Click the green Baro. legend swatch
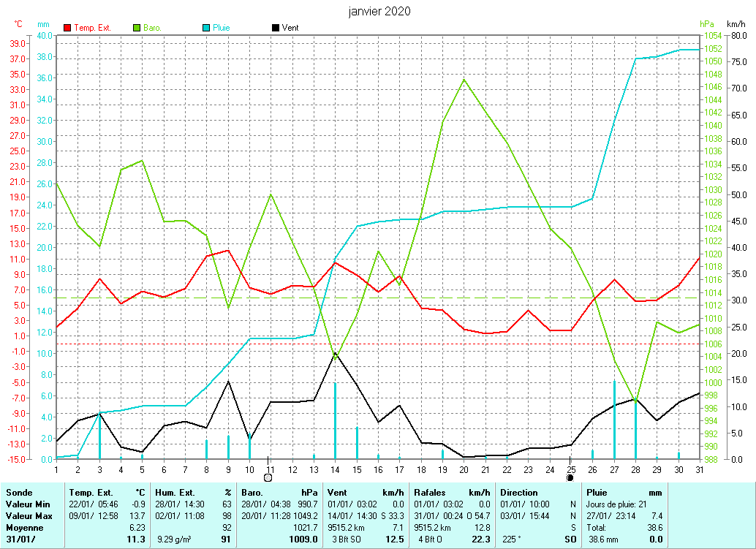This screenshot has width=756, height=549. click(x=137, y=28)
